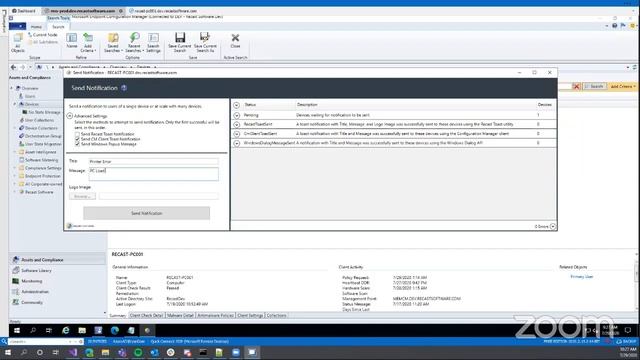Viewport: 640px width, 360px height.
Task: Click the help icon beside Send Notification
Action: point(124,88)
